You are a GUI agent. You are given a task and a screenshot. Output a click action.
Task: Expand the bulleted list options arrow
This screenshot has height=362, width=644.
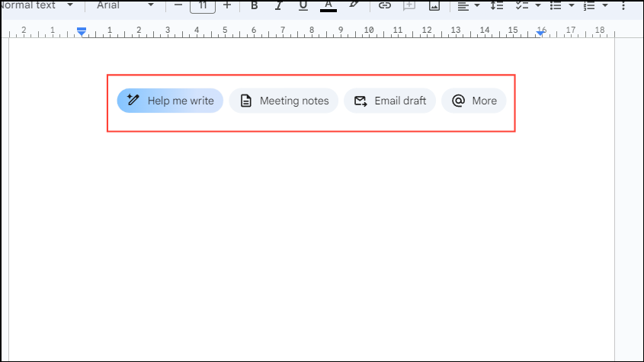pos(572,5)
